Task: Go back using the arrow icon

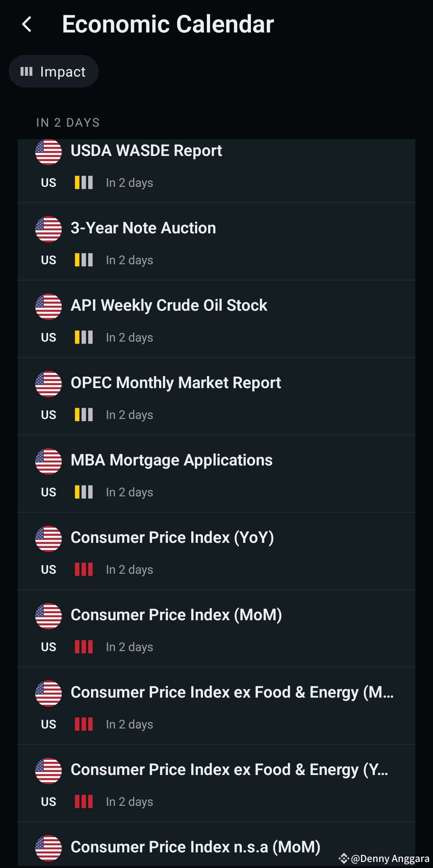Action: click(x=26, y=24)
